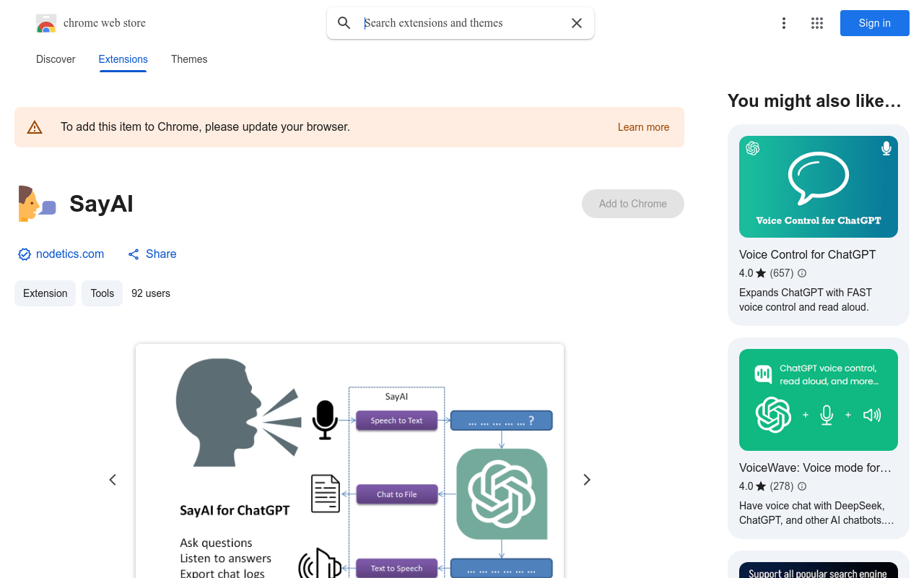Open the VoiceWave promo image
This screenshot has width=924, height=578.
[819, 400]
